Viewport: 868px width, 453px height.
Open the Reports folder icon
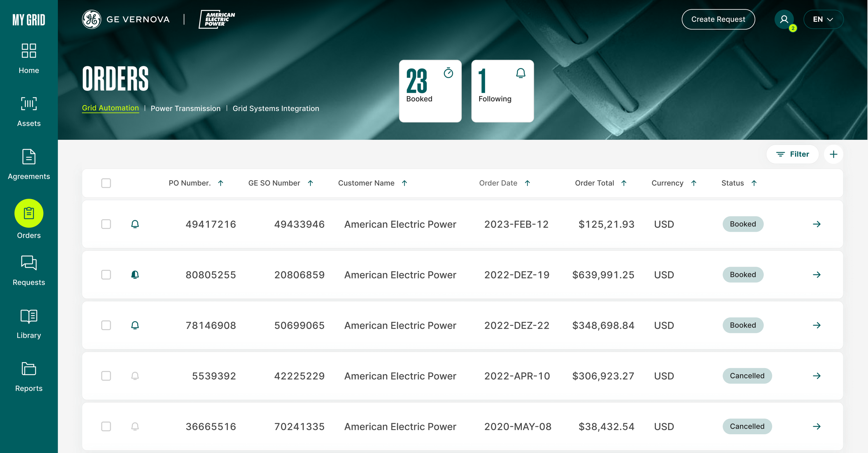29,369
